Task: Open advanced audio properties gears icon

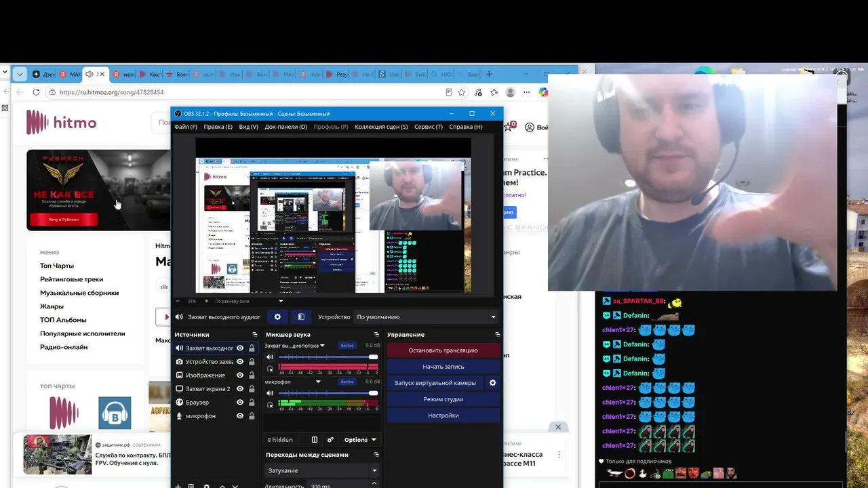Action: [x=330, y=440]
